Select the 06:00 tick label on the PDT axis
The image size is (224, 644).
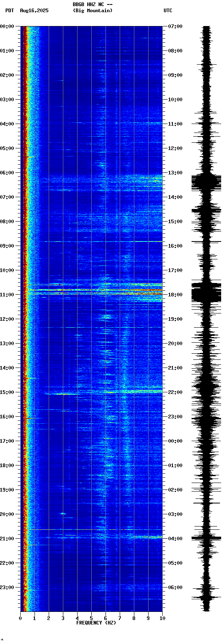[7, 173]
